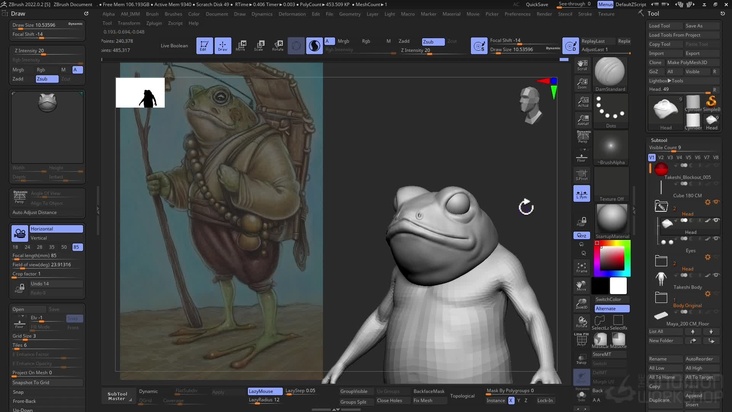This screenshot has height=412, width=732.
Task: Hide the Takeshi Body subtool via eye icon
Action: (716, 276)
